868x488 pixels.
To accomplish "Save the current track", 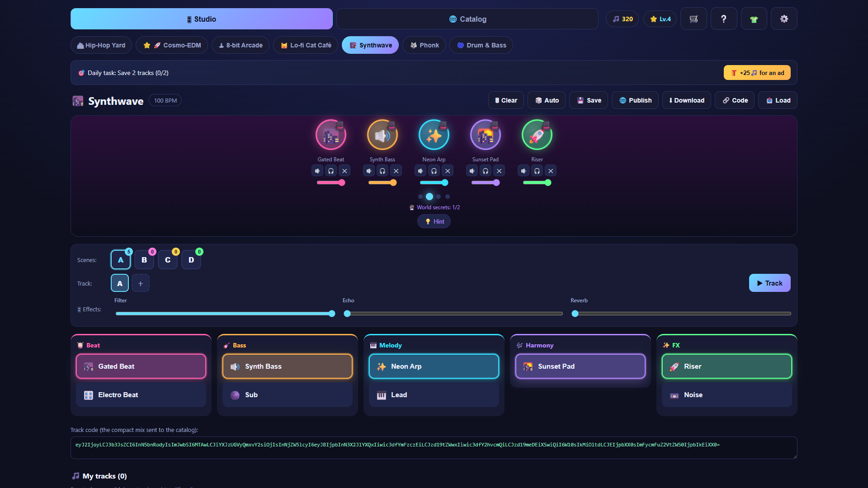I will (589, 100).
